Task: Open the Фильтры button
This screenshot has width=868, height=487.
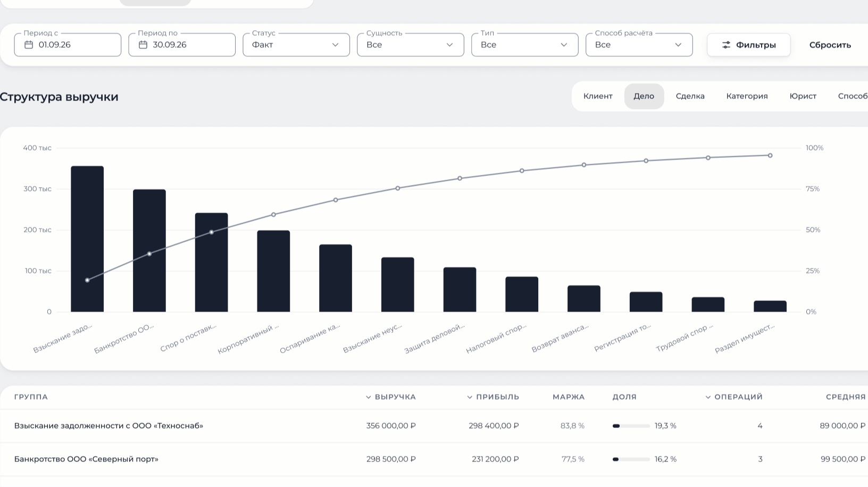Action: point(749,45)
